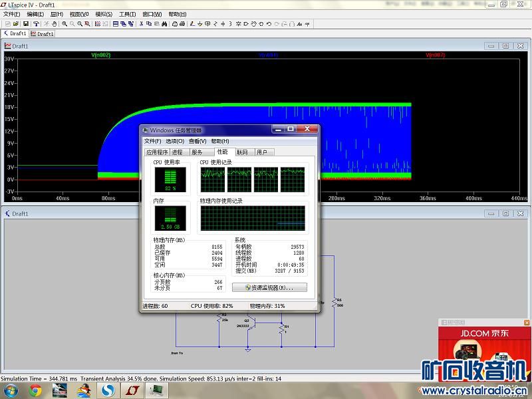Click the Zoom in magnifier icon
The width and height of the screenshot is (532, 399).
[65, 24]
